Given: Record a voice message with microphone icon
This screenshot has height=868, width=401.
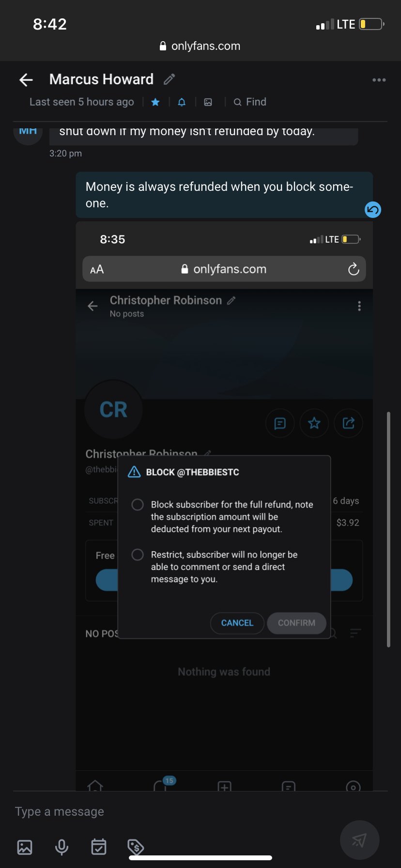Looking at the screenshot, I should [x=62, y=847].
